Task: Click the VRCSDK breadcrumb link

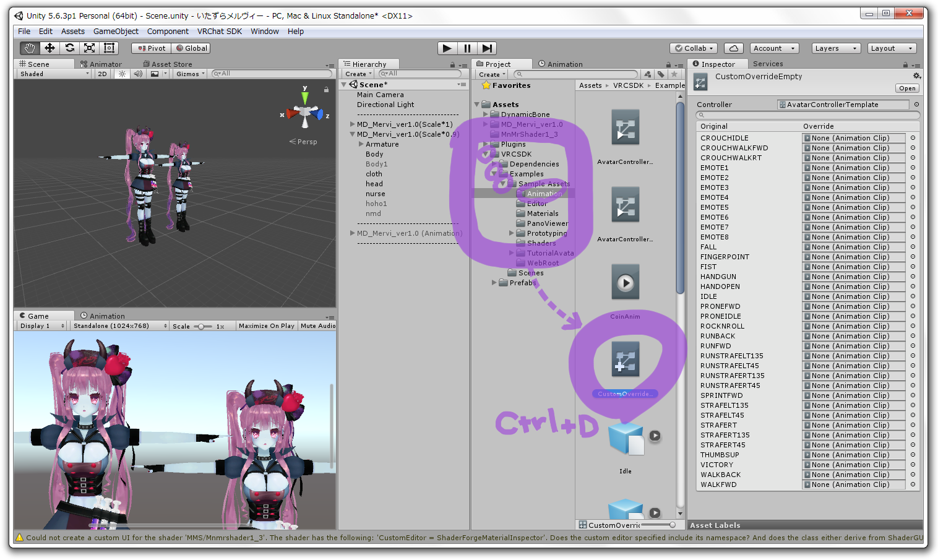Action: [x=628, y=85]
